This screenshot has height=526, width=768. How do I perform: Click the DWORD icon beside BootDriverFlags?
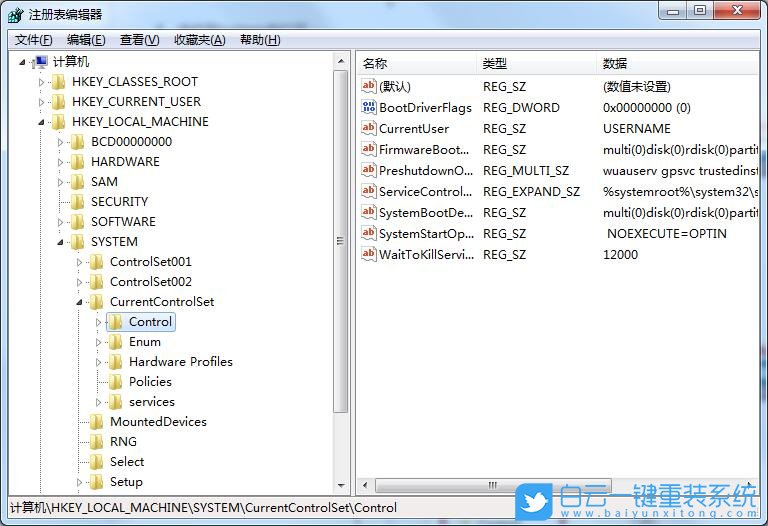(368, 107)
